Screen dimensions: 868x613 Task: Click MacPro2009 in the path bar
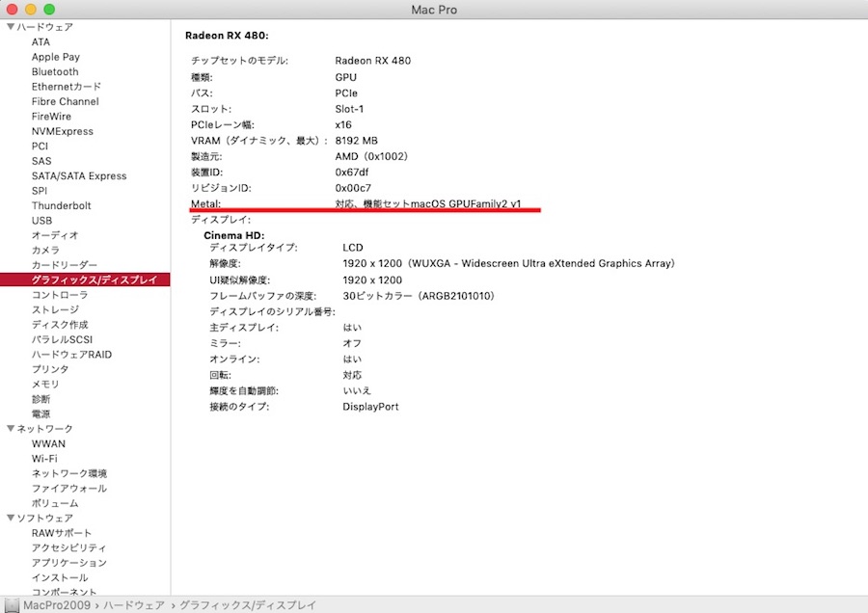[x=57, y=605]
